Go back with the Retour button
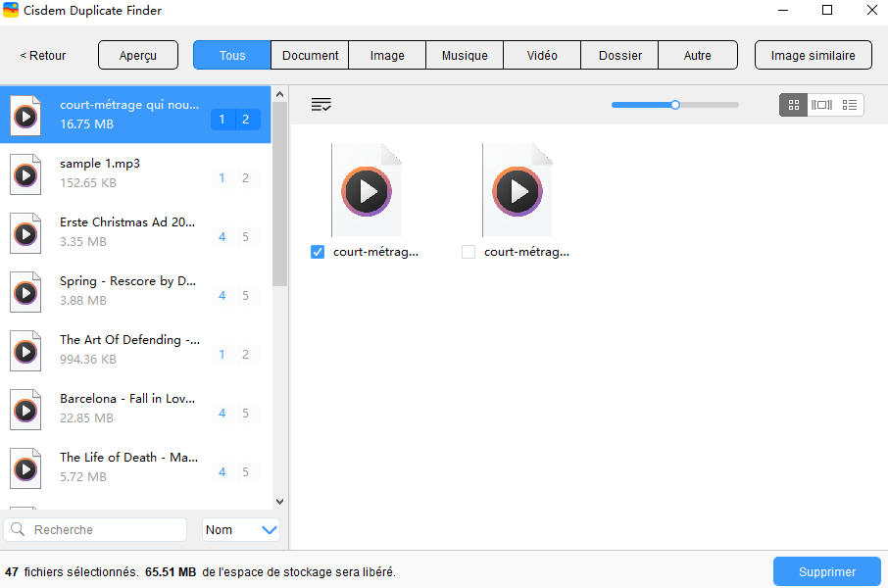This screenshot has height=588, width=888. pos(42,56)
